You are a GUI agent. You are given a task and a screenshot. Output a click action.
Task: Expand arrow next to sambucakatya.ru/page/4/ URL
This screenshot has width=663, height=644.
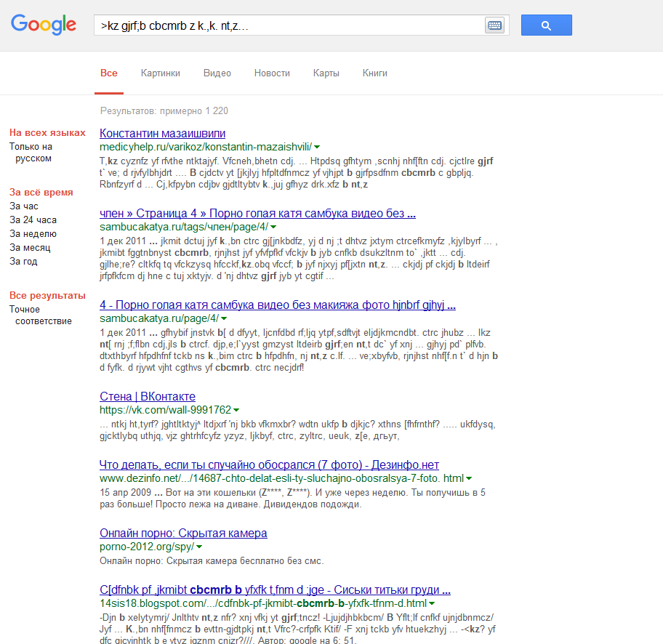[224, 318]
